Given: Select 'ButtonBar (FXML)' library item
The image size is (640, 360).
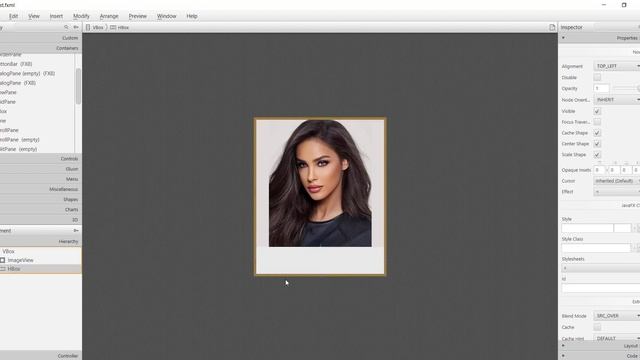Looking at the screenshot, I should (x=16, y=64).
